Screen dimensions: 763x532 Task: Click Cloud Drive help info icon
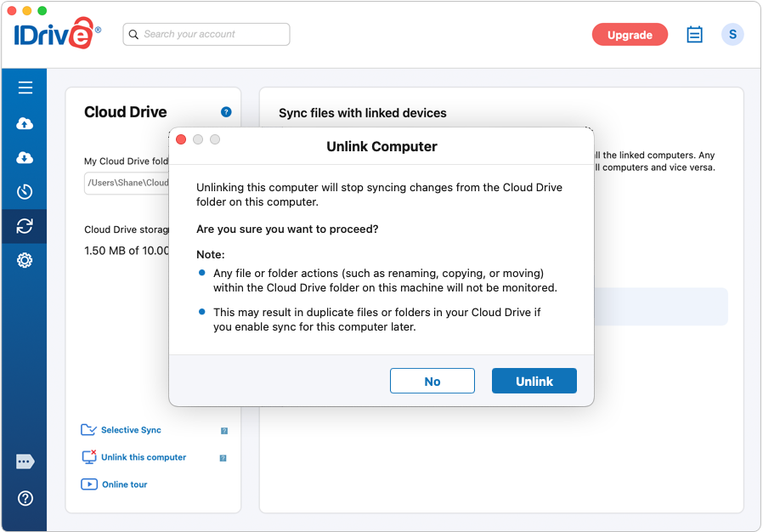(x=226, y=112)
